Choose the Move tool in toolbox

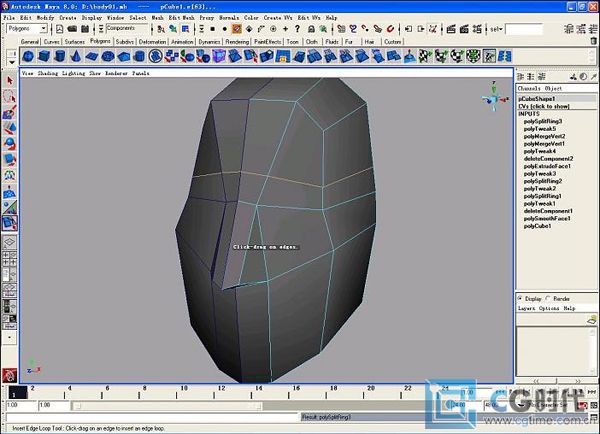[x=10, y=128]
